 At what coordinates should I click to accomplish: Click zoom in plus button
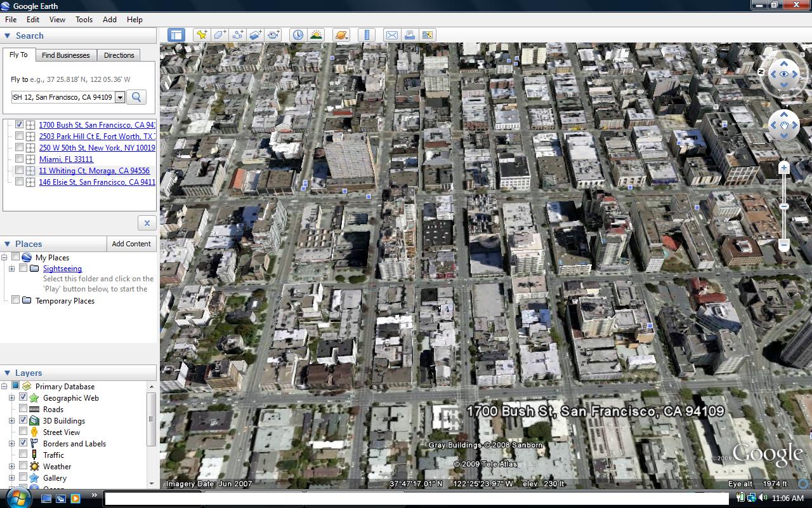point(784,168)
